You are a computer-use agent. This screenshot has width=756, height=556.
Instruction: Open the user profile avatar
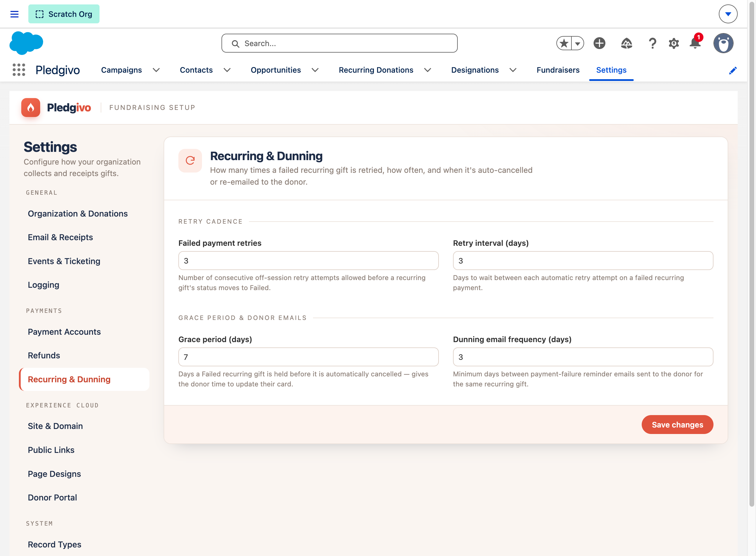723,43
